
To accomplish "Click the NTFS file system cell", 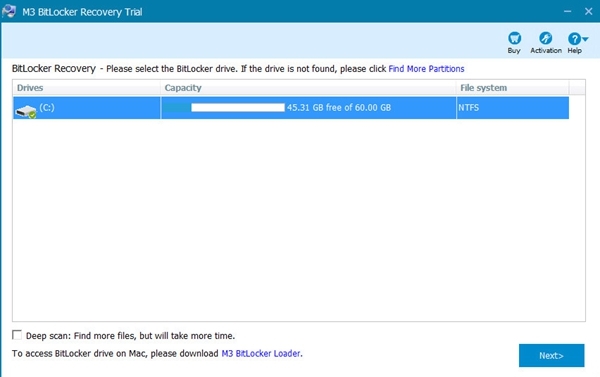I will pyautogui.click(x=512, y=108).
